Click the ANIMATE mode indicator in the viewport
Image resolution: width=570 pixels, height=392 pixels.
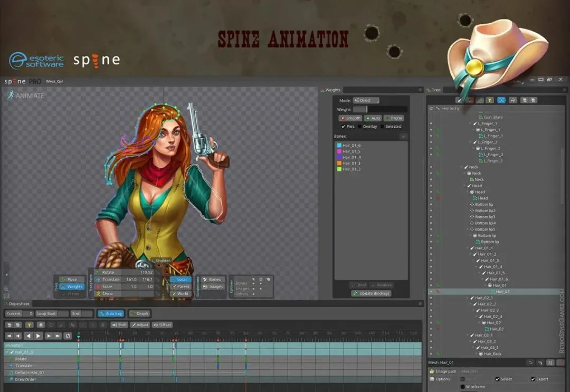(x=26, y=95)
